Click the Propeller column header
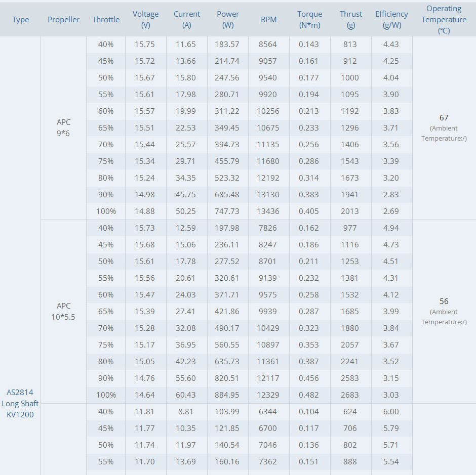The height and width of the screenshot is (475, 476). [x=64, y=20]
